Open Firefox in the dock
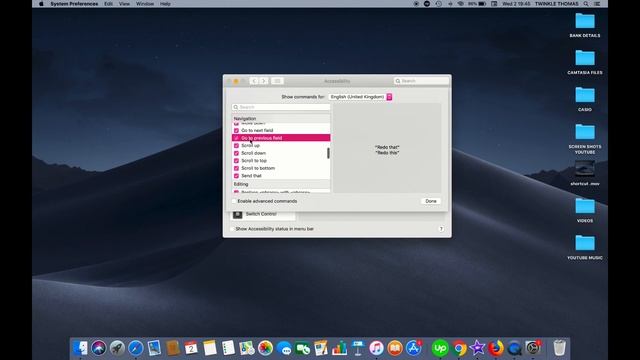640x360 pixels. pos(496,348)
